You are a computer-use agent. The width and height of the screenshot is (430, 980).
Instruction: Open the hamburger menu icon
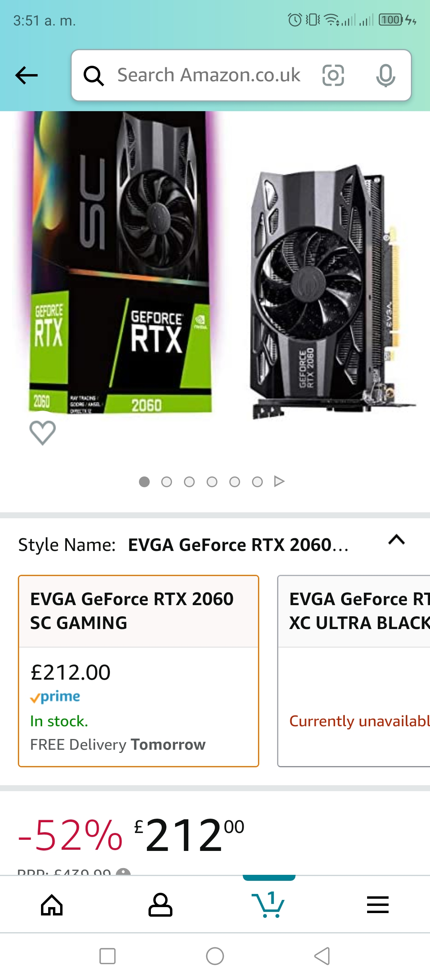[x=377, y=905]
